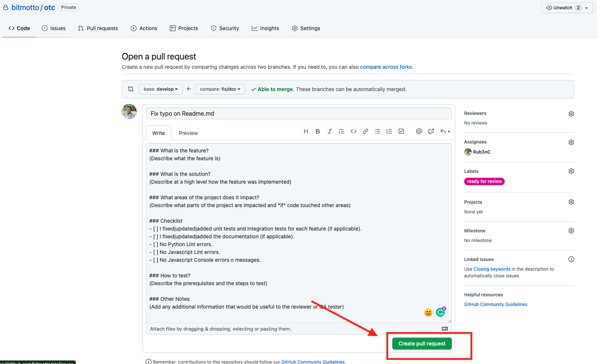Open the base: develop branch dropdown
The width and height of the screenshot is (597, 364).
tap(161, 89)
